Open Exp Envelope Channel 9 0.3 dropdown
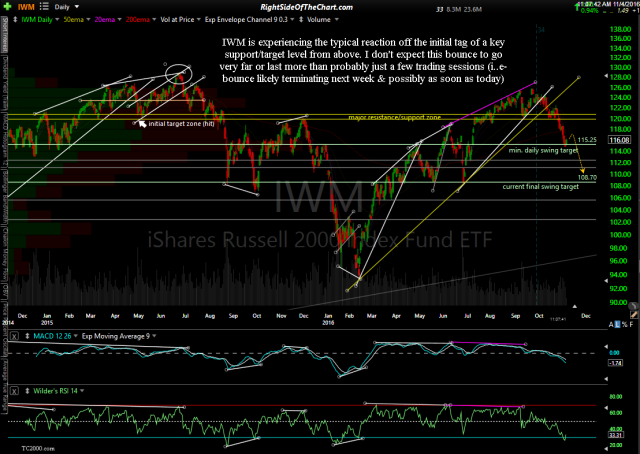 point(292,20)
